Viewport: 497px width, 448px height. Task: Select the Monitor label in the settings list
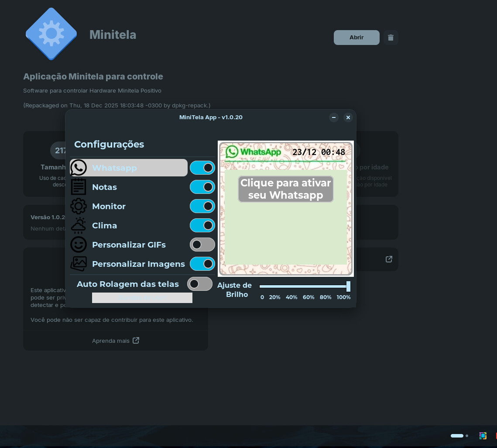(109, 206)
